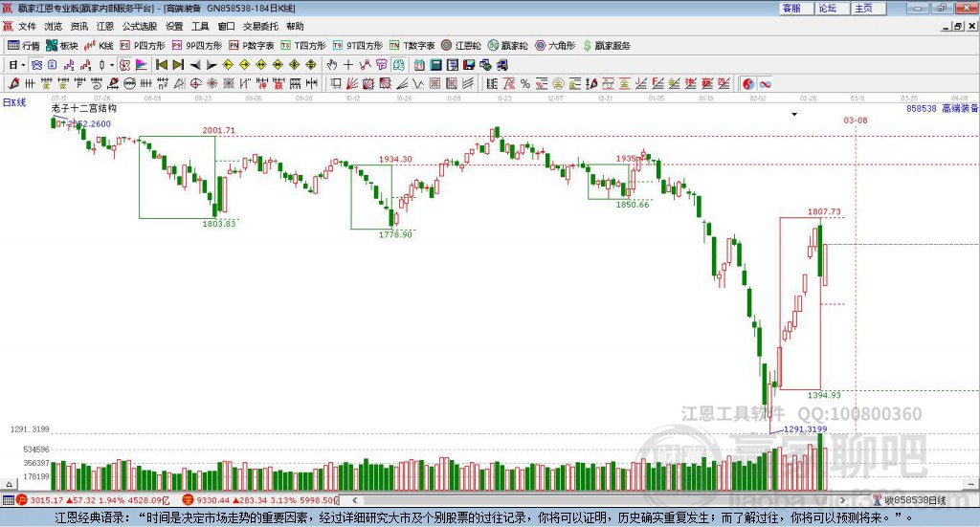Open the 公式选股 menu
This screenshot has width=980, height=527.
point(140,26)
